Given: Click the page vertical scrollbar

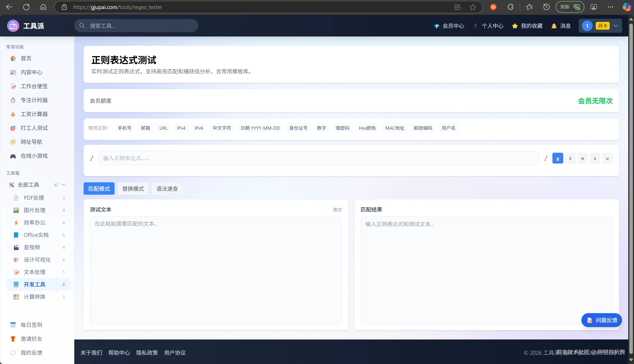Looking at the screenshot, I should tap(631, 189).
